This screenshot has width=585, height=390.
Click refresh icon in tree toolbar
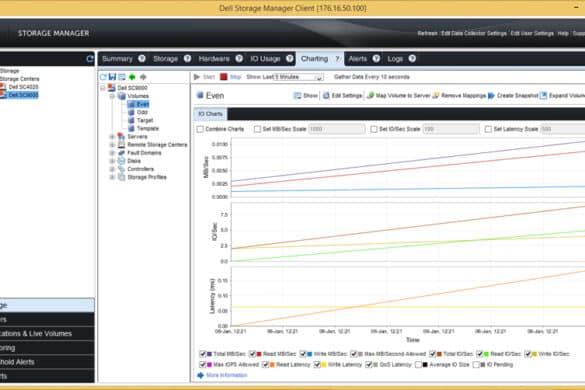[x=103, y=77]
